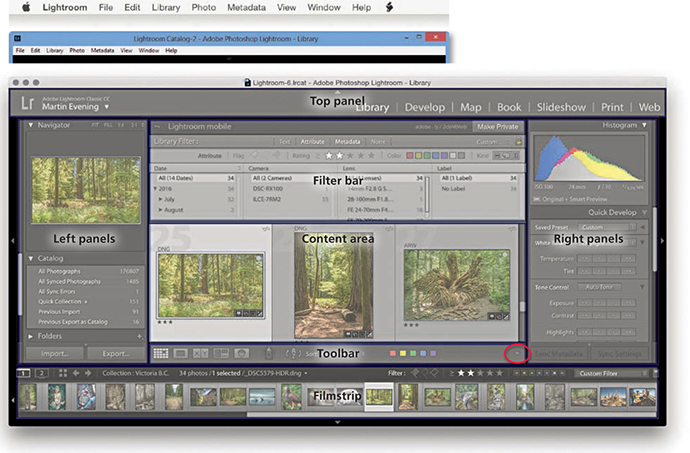Filter by green color label in Attribute bar
The height and width of the screenshot is (453, 690).
click(x=427, y=155)
